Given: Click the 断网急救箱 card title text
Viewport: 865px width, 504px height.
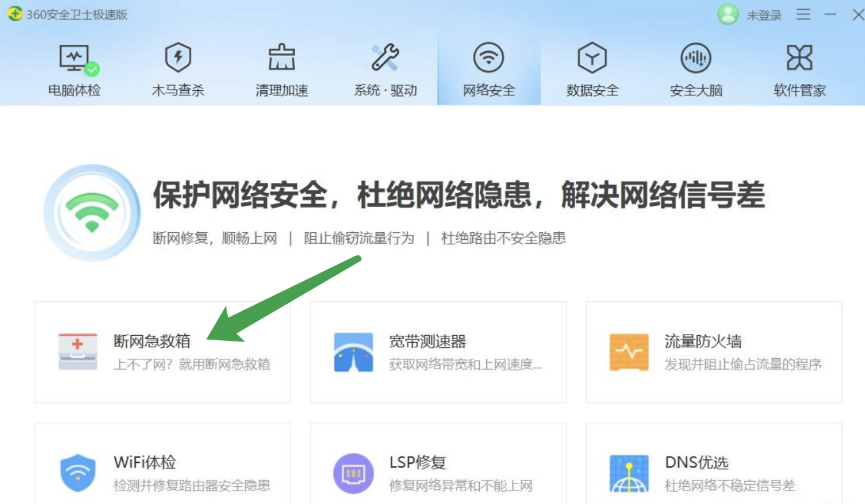Looking at the screenshot, I should pyautogui.click(x=150, y=341).
